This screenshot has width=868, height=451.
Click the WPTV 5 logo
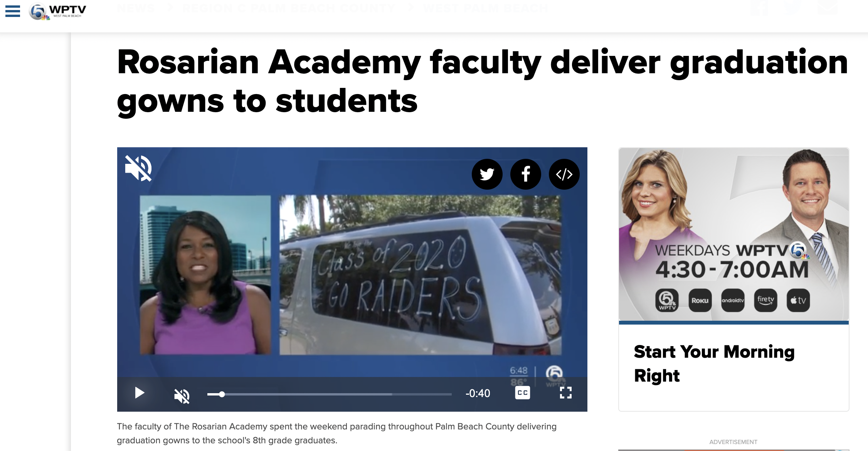[57, 12]
